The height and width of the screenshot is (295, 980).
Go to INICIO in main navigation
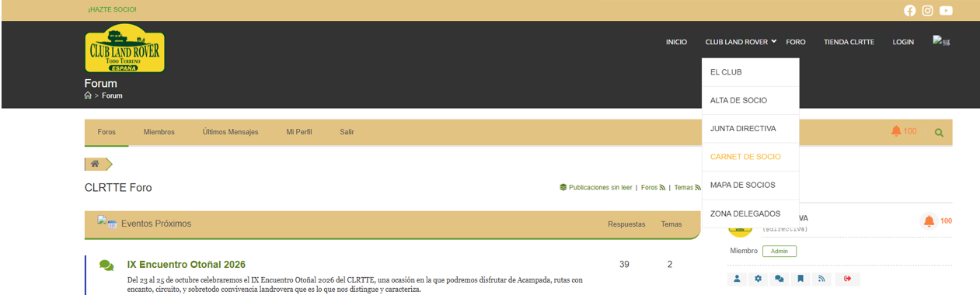676,42
